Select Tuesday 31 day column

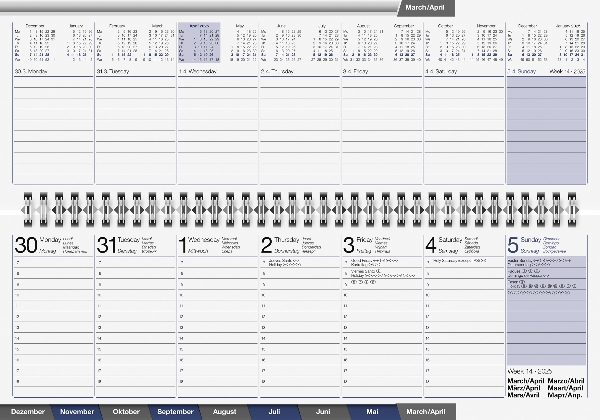coord(134,245)
